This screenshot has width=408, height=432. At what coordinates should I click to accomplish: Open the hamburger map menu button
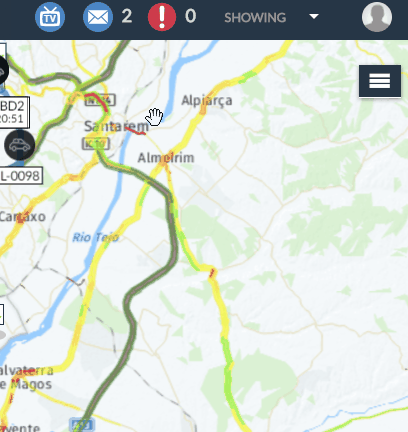coord(380,81)
